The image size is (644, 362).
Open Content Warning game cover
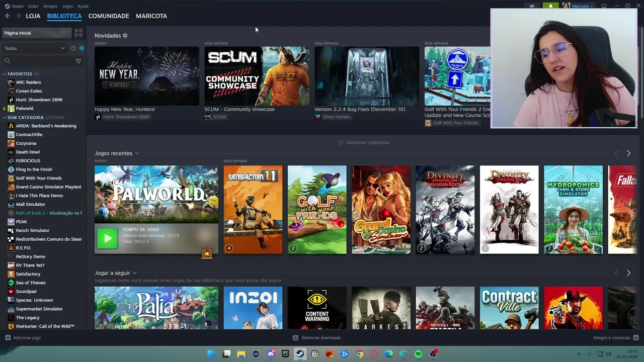[317, 308]
